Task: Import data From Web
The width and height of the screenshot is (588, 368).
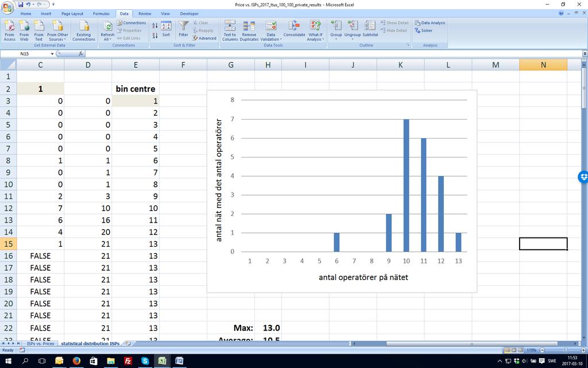Action: click(24, 30)
